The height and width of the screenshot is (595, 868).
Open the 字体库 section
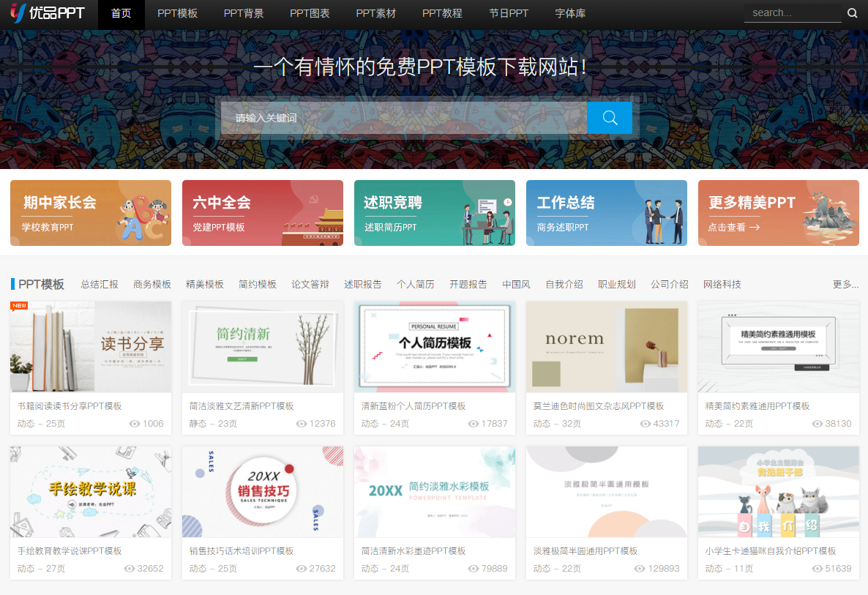570,13
